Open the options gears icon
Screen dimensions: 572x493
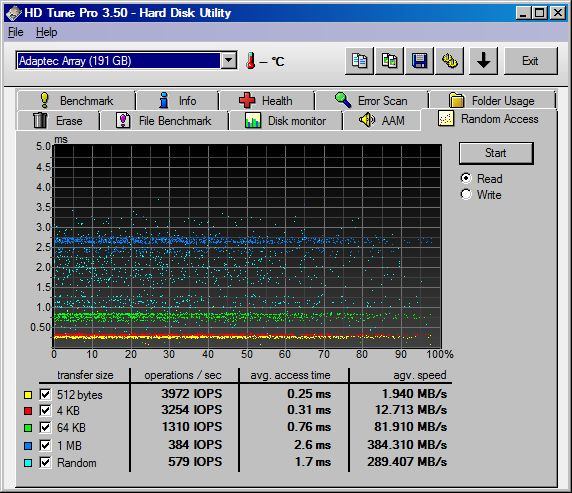click(x=449, y=61)
